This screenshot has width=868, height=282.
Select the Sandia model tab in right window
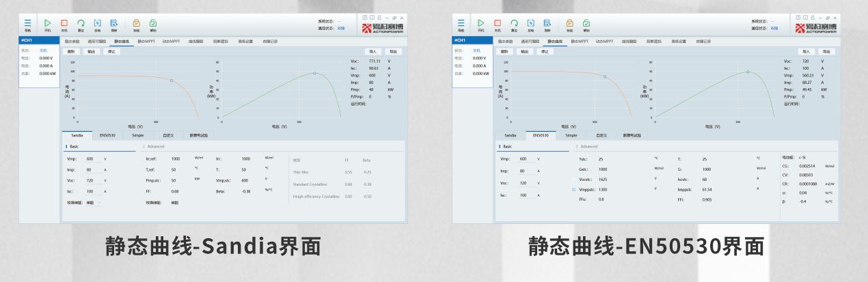tap(510, 135)
